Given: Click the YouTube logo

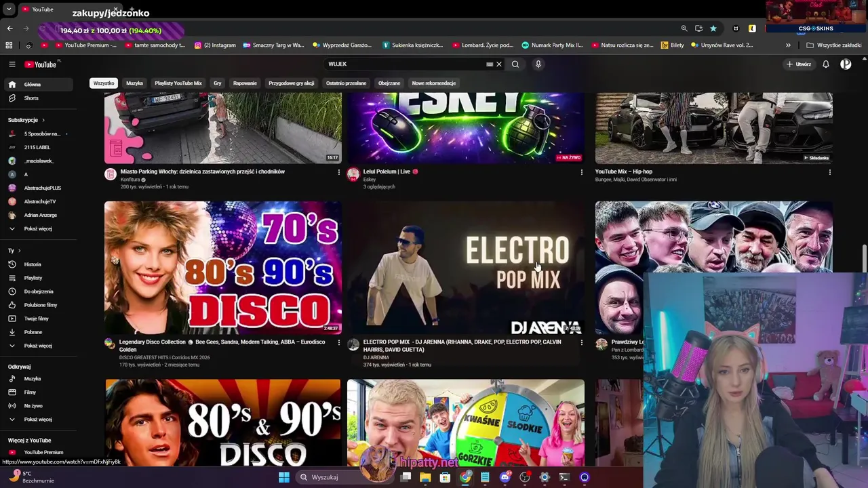Looking at the screenshot, I should click(41, 64).
